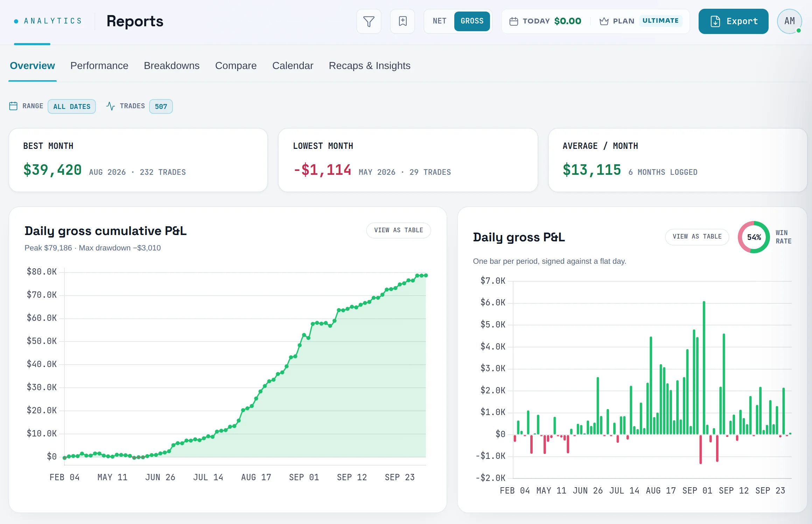Click the 507 trades badge
The height and width of the screenshot is (524, 812).
[161, 106]
